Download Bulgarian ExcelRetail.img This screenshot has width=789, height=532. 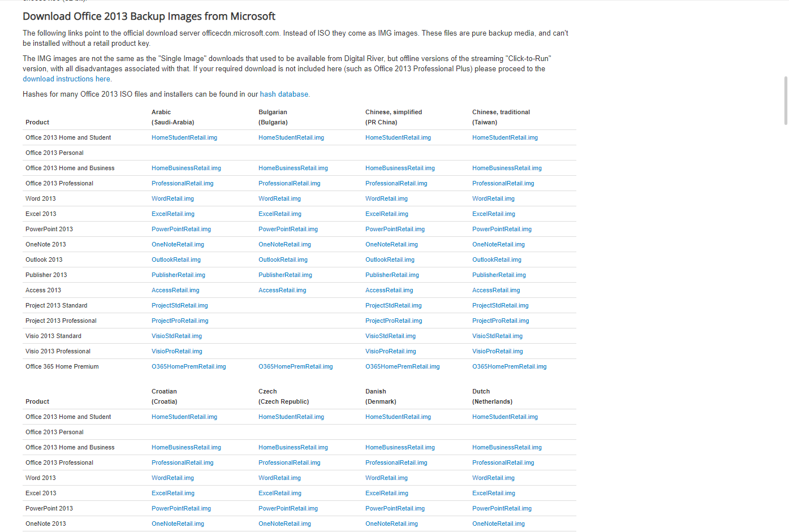(280, 214)
